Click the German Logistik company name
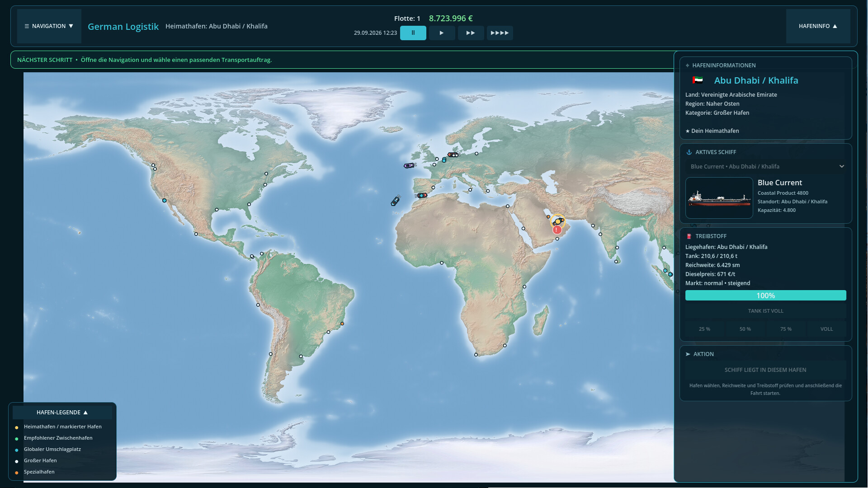Viewport: 868px width, 488px height. click(x=123, y=27)
